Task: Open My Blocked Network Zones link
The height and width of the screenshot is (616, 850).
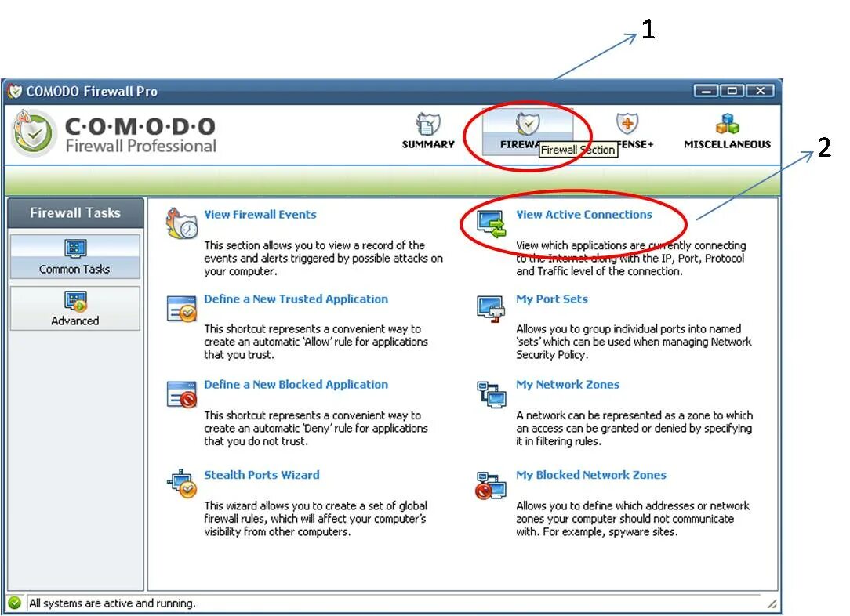Action: click(591, 475)
